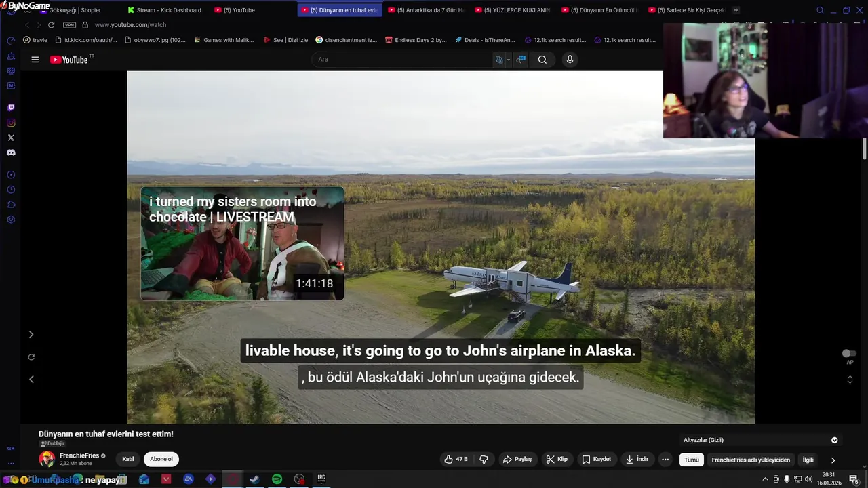This screenshot has width=868, height=488.
Task: Save the video with Kaydet
Action: (x=596, y=459)
